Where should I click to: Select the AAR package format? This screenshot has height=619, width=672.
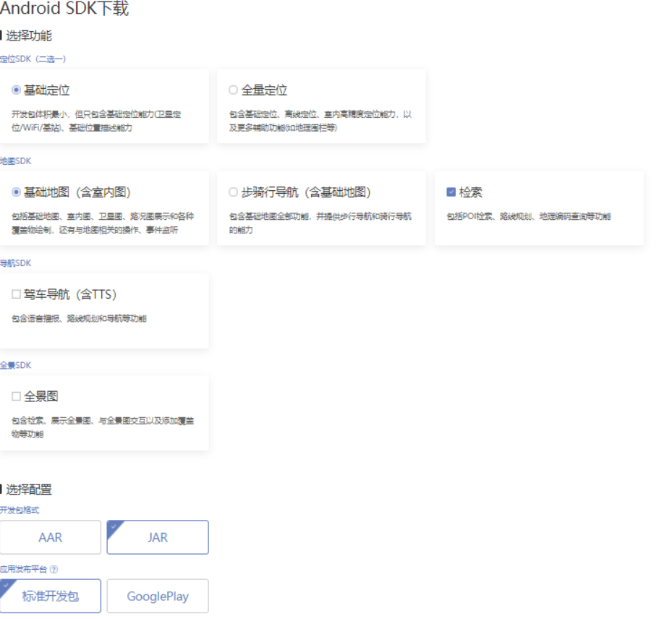tap(50, 537)
